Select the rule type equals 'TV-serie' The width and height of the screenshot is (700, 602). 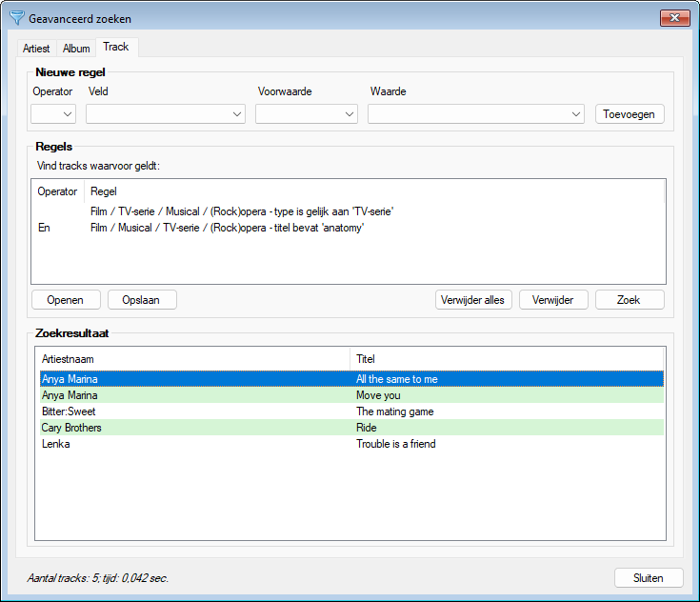242,211
